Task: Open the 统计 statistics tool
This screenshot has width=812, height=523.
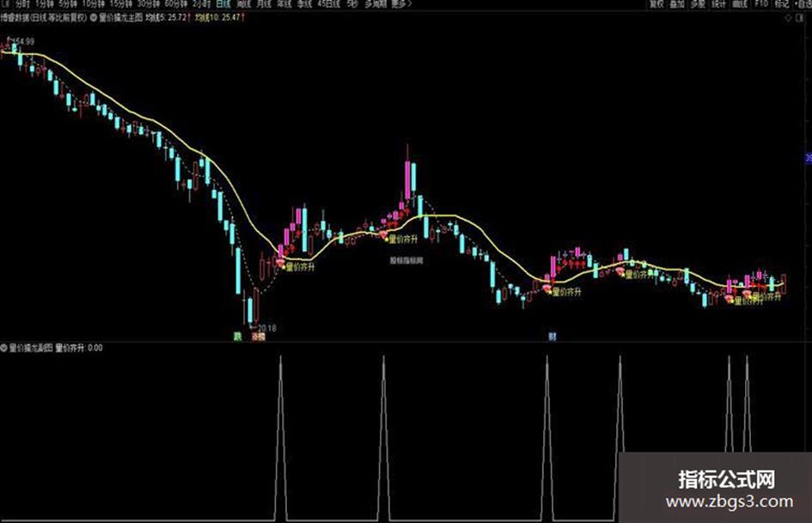Action: click(718, 4)
